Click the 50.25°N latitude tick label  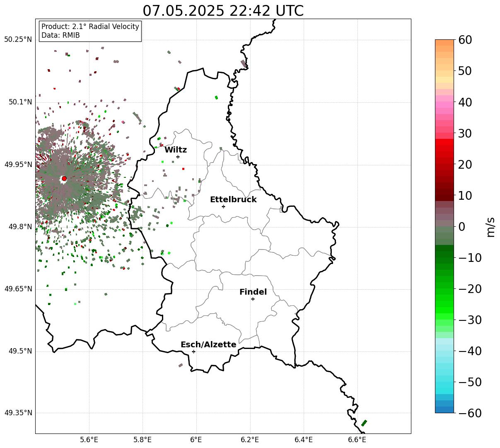point(18,40)
